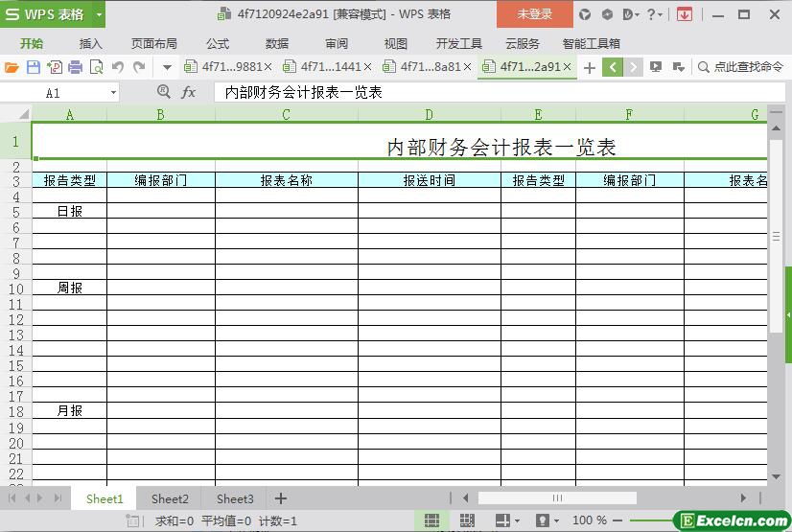The image size is (792, 532).
Task: Select the title cell 内部财务会计报表一览表
Action: [400, 141]
